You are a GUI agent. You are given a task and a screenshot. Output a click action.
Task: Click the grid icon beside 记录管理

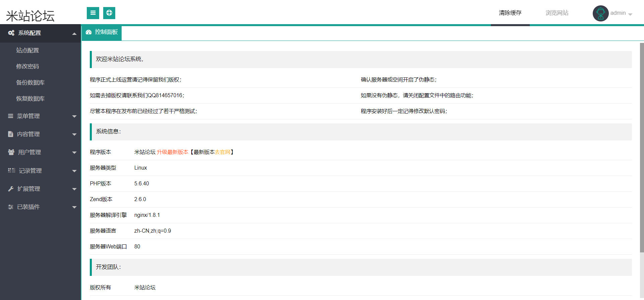click(x=12, y=171)
